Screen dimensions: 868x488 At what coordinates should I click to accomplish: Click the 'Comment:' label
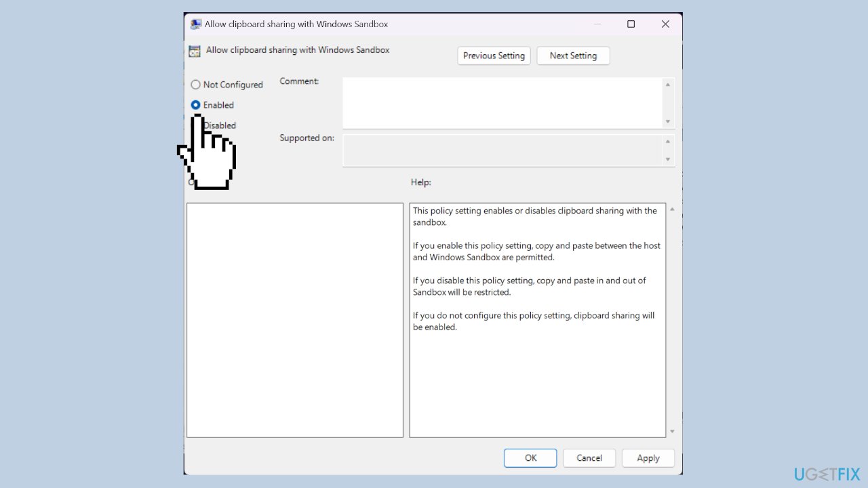tap(299, 81)
